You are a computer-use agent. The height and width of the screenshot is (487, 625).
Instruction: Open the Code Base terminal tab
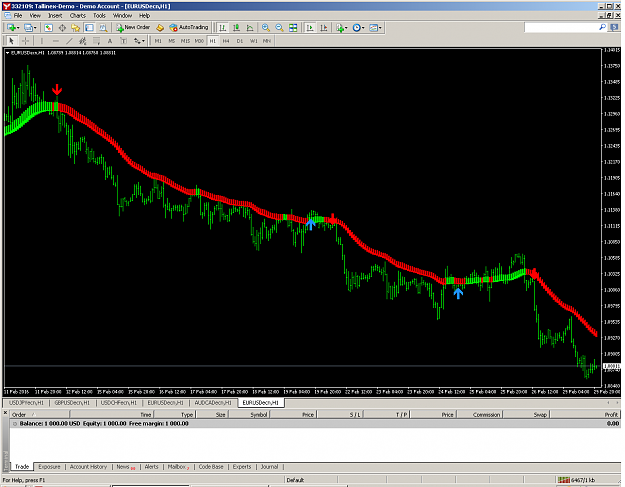211,467
